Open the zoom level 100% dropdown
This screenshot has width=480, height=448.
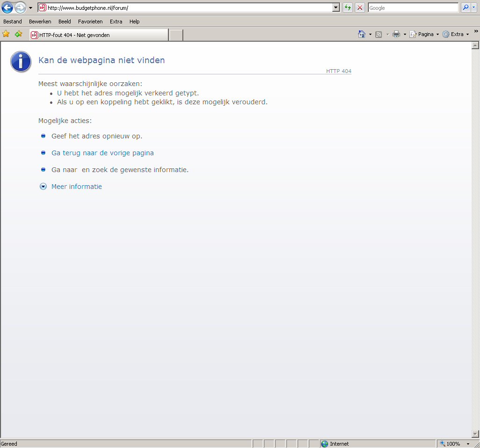click(x=468, y=444)
